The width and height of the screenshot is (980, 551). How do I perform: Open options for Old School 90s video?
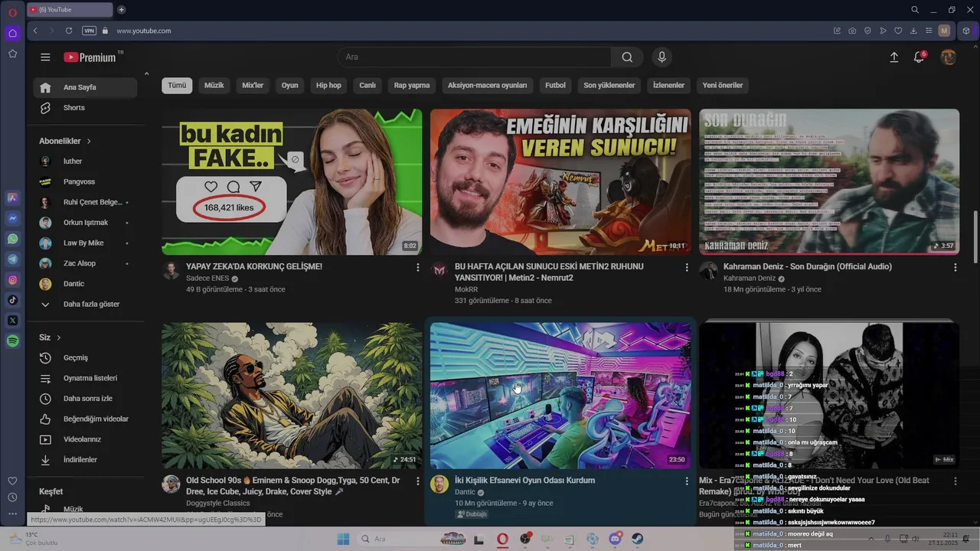click(417, 481)
